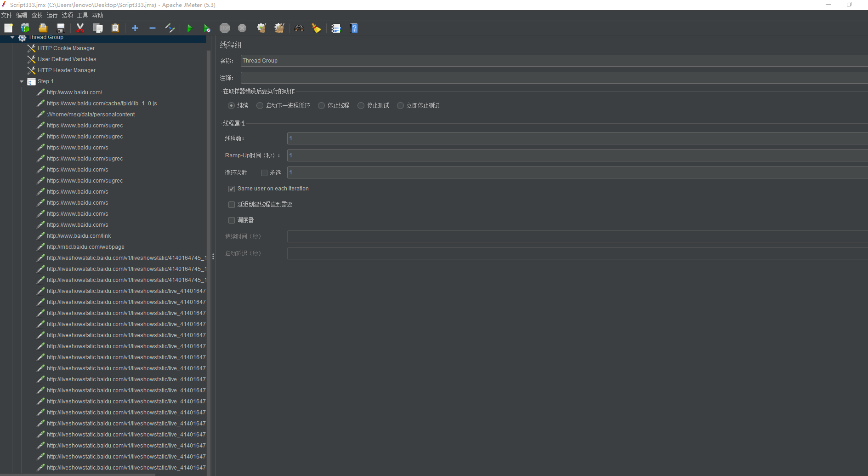Enable the 调度器 scheduler checkbox
The height and width of the screenshot is (476, 868).
coord(232,220)
